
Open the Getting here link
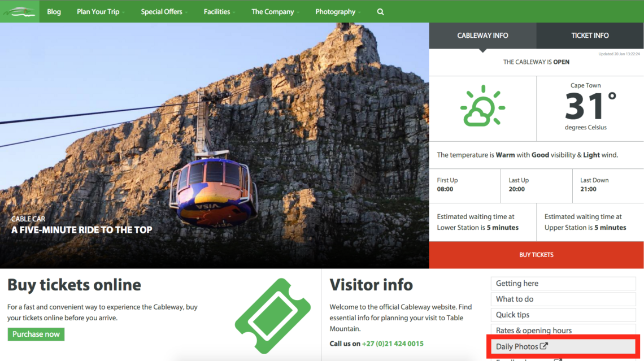click(x=563, y=284)
